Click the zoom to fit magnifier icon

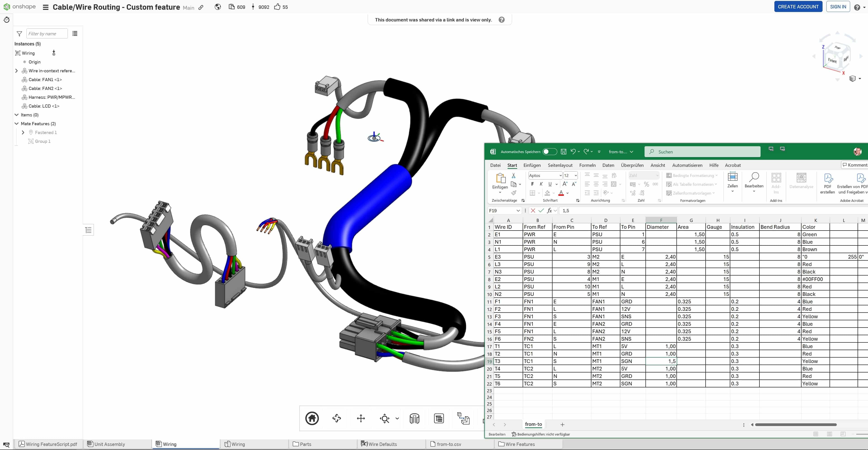(384, 419)
